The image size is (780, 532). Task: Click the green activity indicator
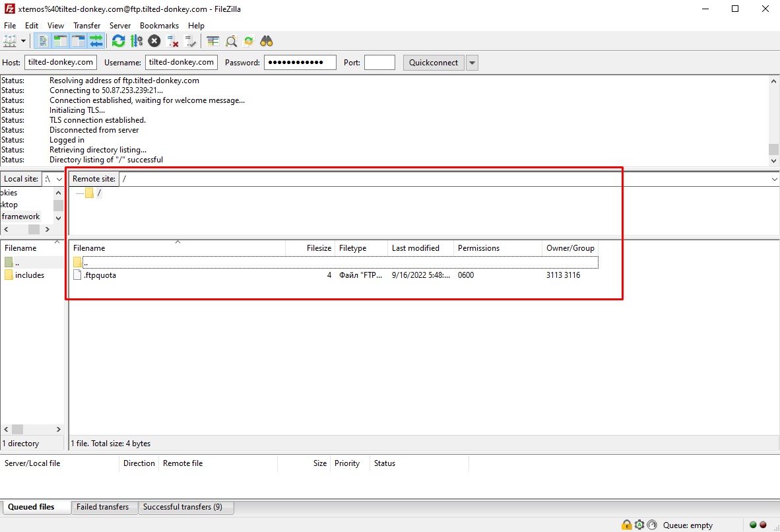[753, 525]
